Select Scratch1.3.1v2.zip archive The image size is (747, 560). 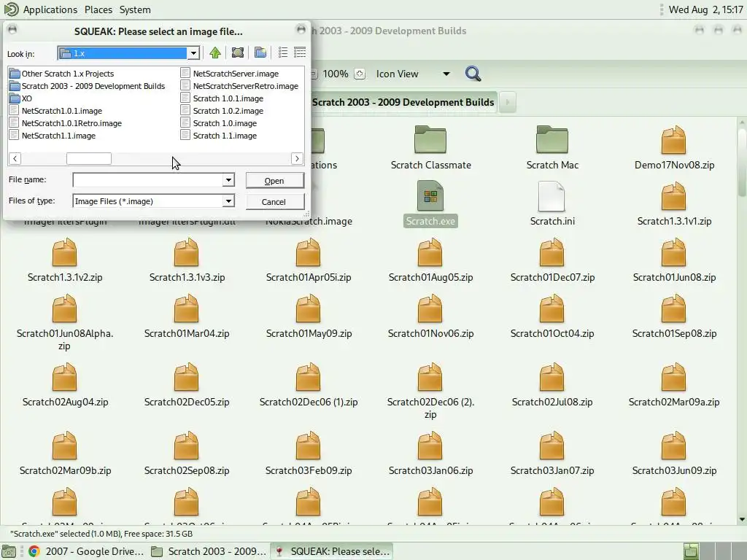tap(65, 261)
